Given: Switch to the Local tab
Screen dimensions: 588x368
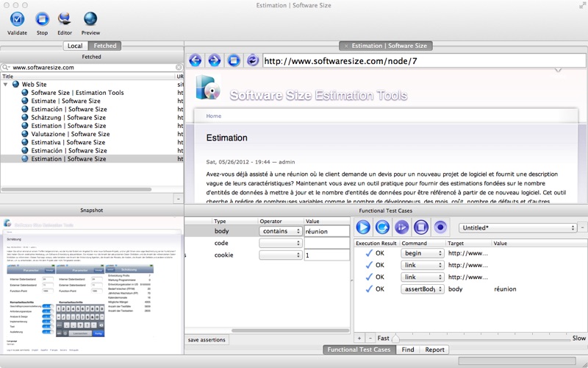Looking at the screenshot, I should [75, 46].
